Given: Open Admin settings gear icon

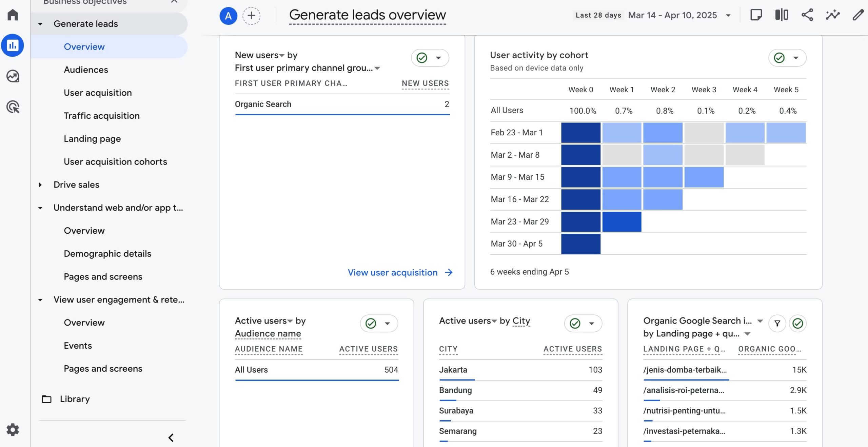Looking at the screenshot, I should click(x=13, y=430).
